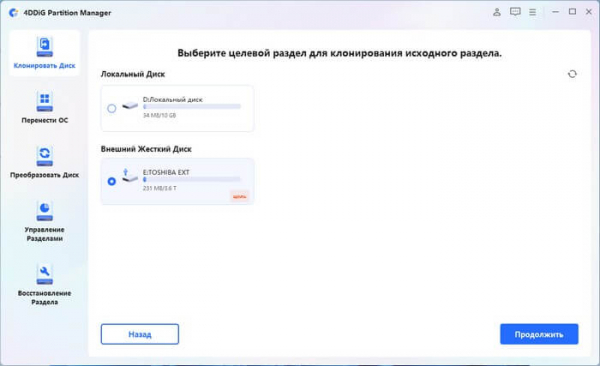Minimize the 4DDiG window
The image size is (600, 366).
coord(555,12)
